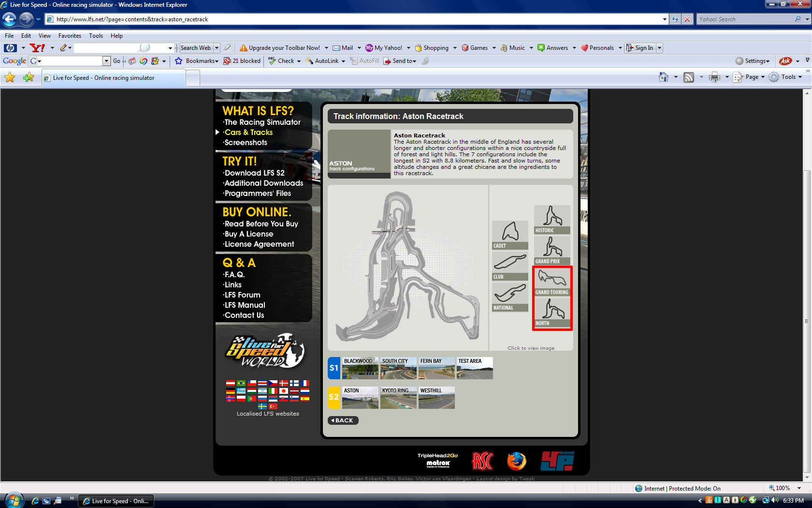Expand the Page menu dropdown
This screenshot has height=508, width=812.
click(763, 77)
